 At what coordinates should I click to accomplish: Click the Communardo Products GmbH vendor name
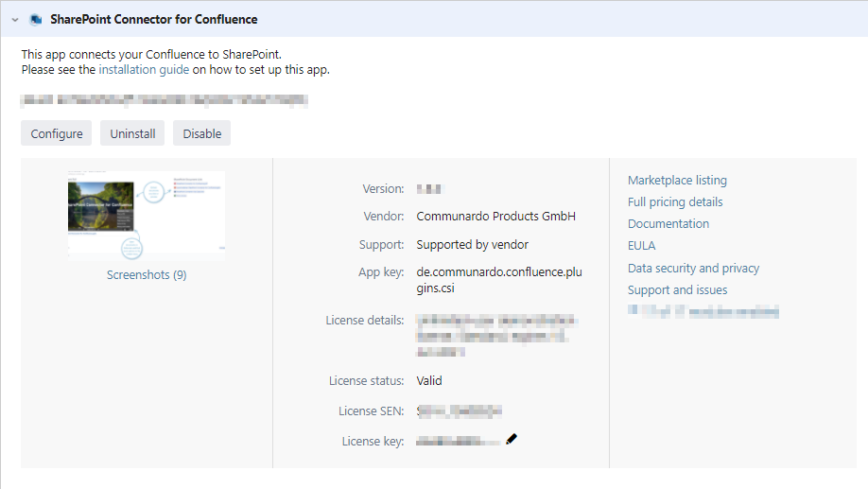click(x=495, y=216)
